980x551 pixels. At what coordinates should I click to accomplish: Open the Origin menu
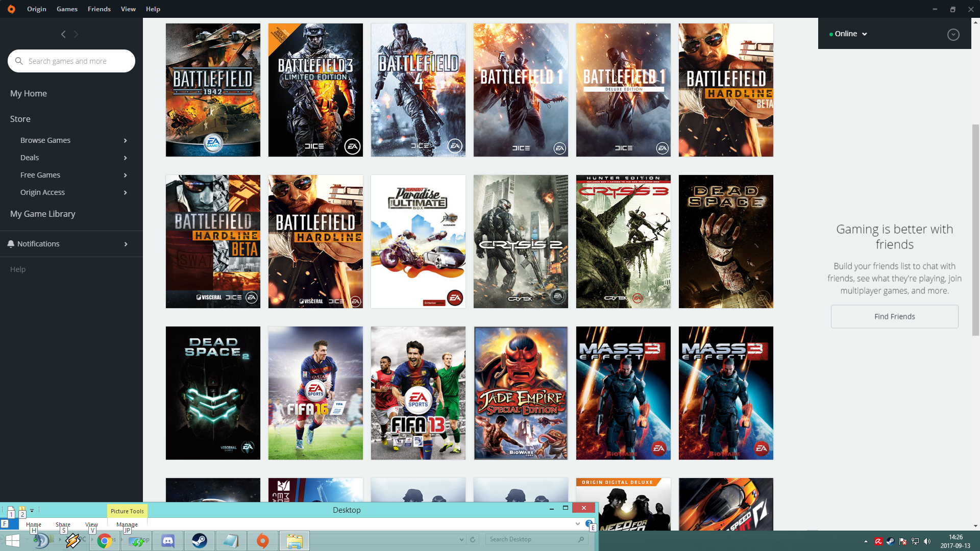(x=37, y=9)
